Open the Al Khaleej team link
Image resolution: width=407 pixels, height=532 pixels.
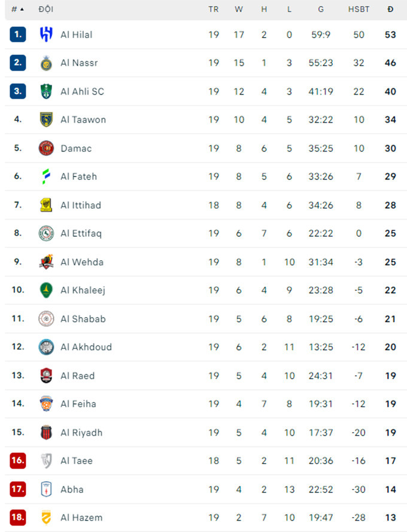83,290
